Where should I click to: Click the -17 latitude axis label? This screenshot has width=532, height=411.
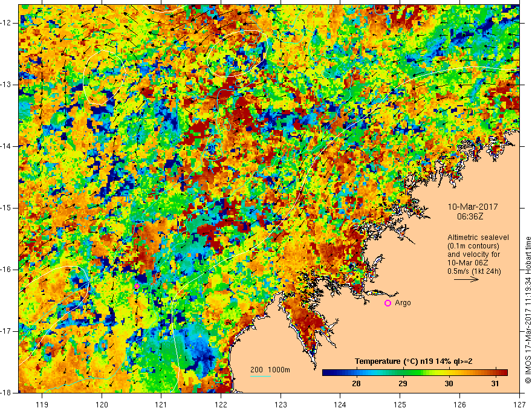[x=6, y=331]
